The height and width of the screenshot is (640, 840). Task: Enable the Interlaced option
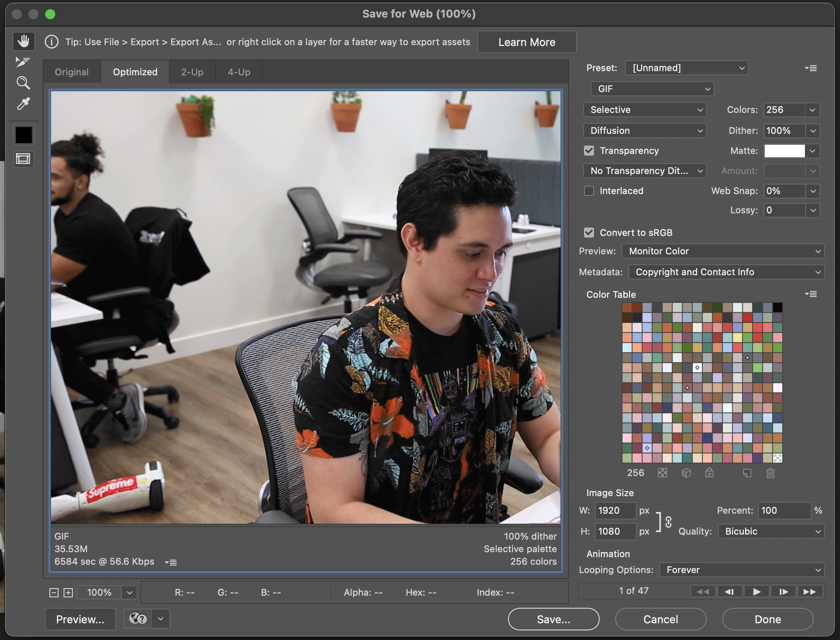589,191
